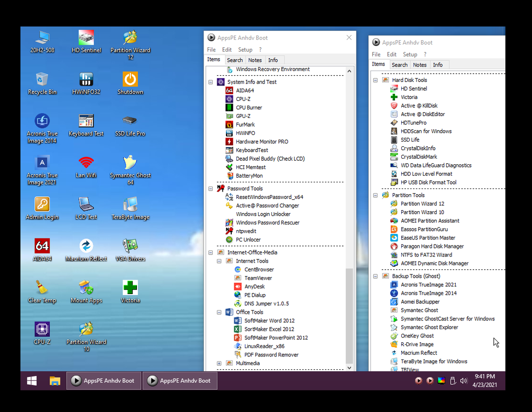
Task: Open TeraByte Image desktop icon
Action: click(130, 209)
